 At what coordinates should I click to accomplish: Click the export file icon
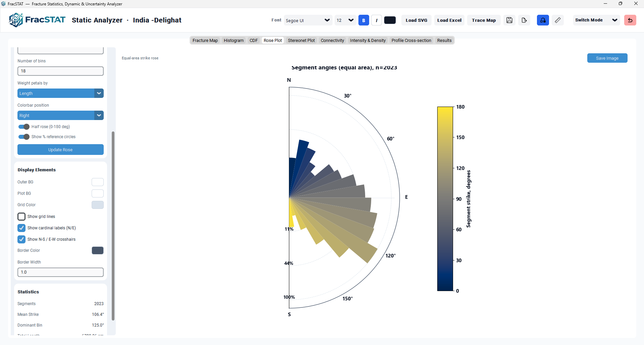coord(524,20)
